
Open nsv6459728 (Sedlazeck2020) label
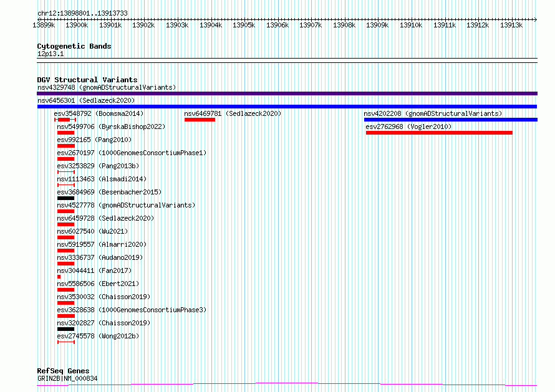[105, 218]
